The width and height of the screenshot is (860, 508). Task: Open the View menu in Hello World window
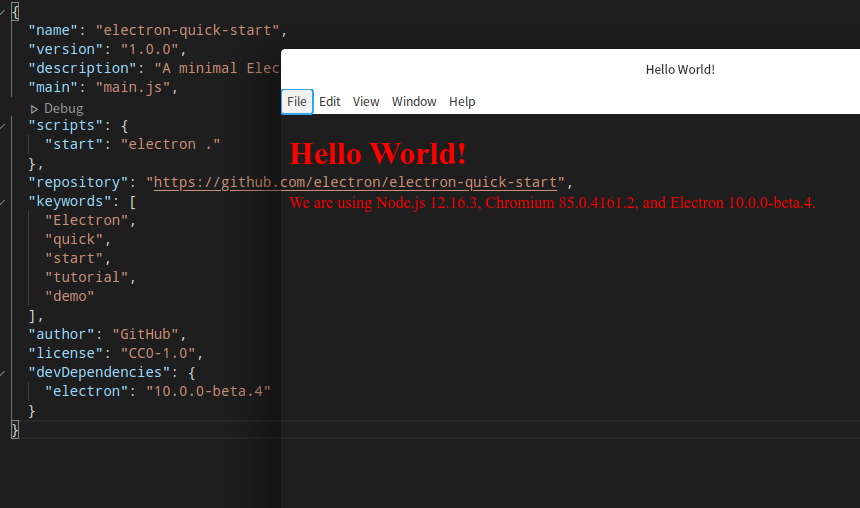(366, 102)
